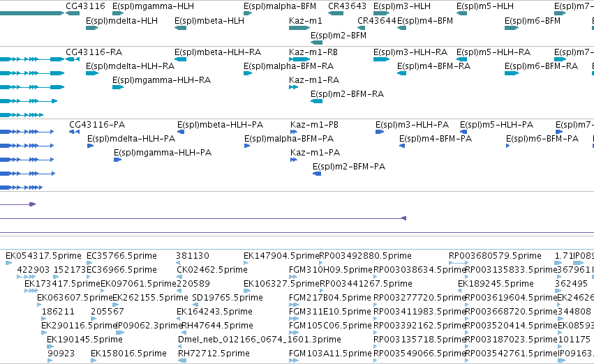The image size is (594, 364).
Task: Click the E(spl)m6-BFM gene label
Action: pos(533,21)
